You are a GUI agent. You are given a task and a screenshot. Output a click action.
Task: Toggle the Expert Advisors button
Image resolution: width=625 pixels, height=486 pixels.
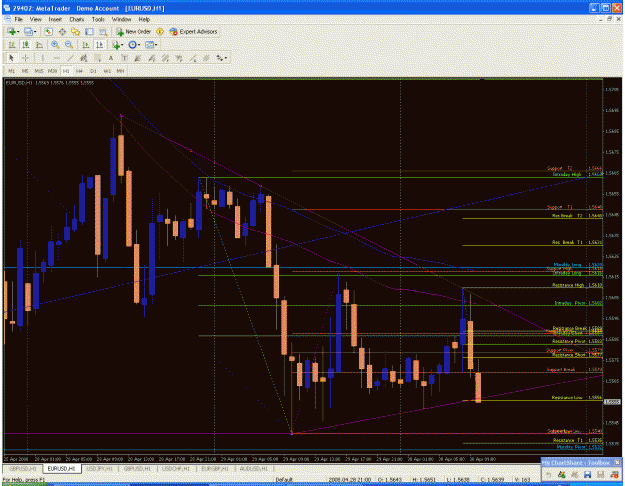tap(193, 31)
